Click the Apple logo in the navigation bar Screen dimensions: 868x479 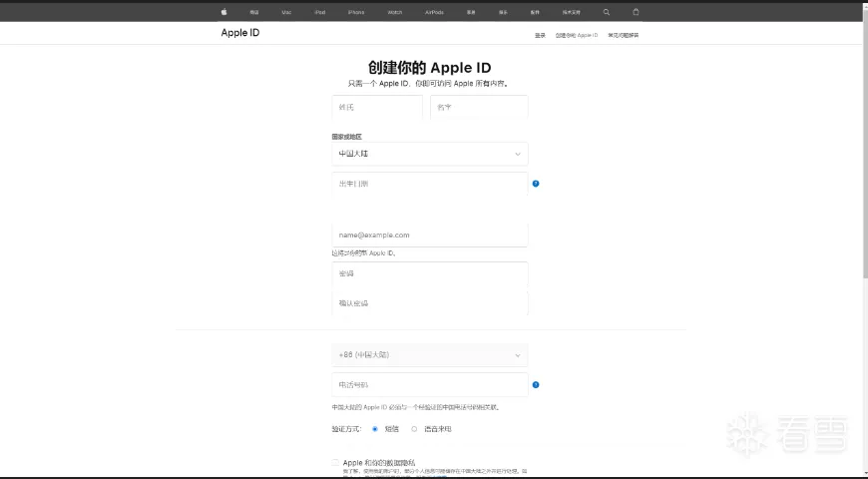click(223, 12)
